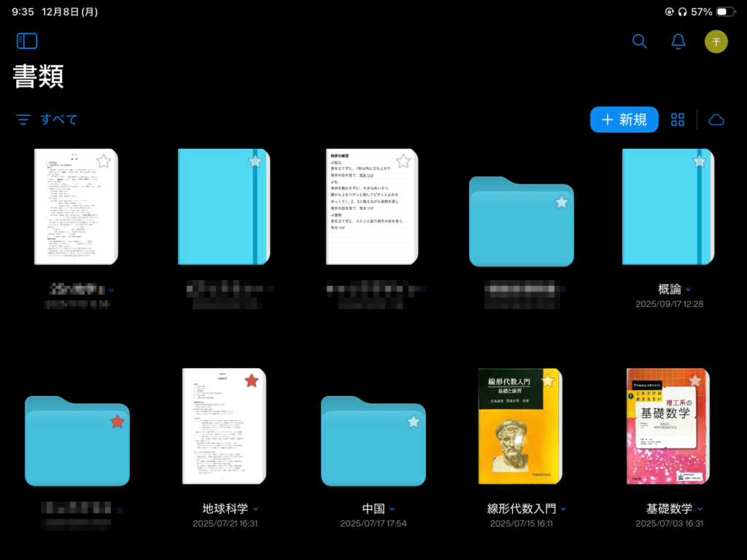Open the sidebar panel icon
The width and height of the screenshot is (747, 560).
point(27,41)
